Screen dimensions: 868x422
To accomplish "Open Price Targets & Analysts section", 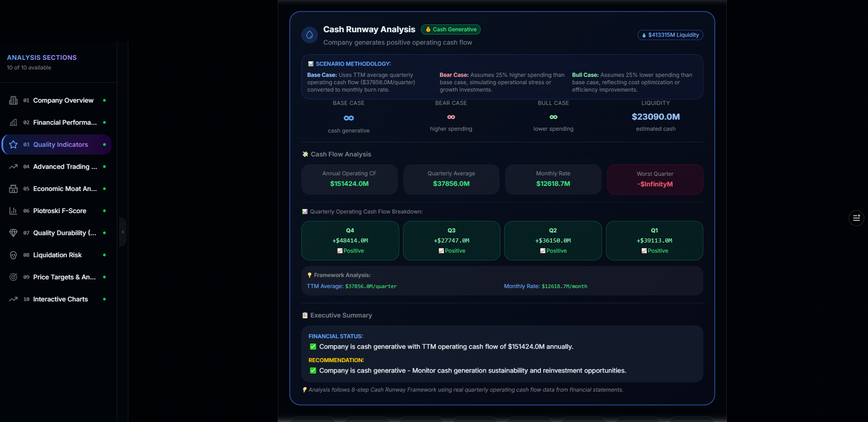I will (x=57, y=277).
